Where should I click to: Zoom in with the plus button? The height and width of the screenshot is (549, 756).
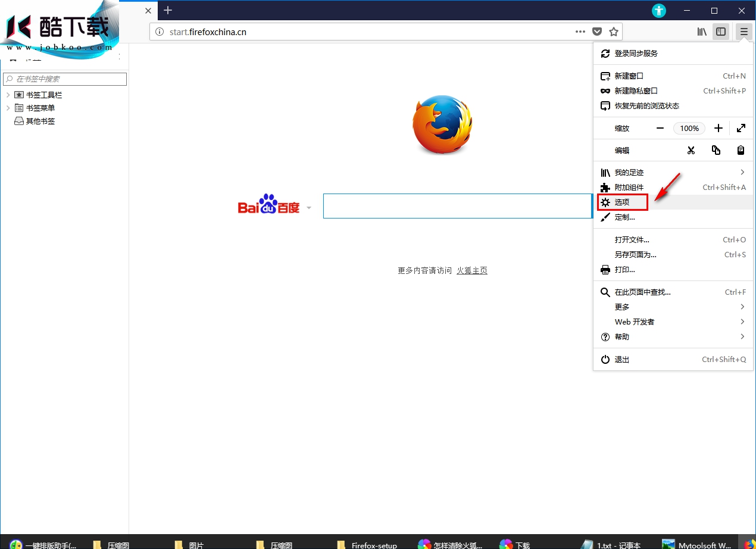[718, 128]
